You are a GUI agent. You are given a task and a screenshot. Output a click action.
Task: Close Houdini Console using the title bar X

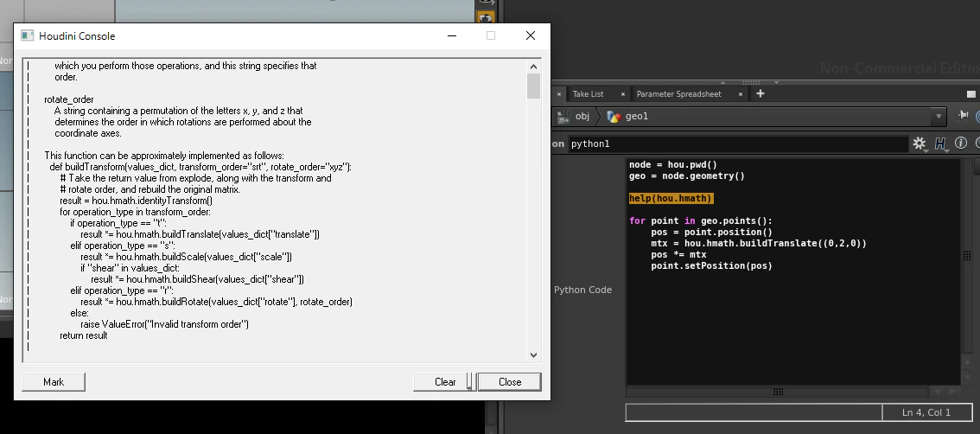pos(531,35)
